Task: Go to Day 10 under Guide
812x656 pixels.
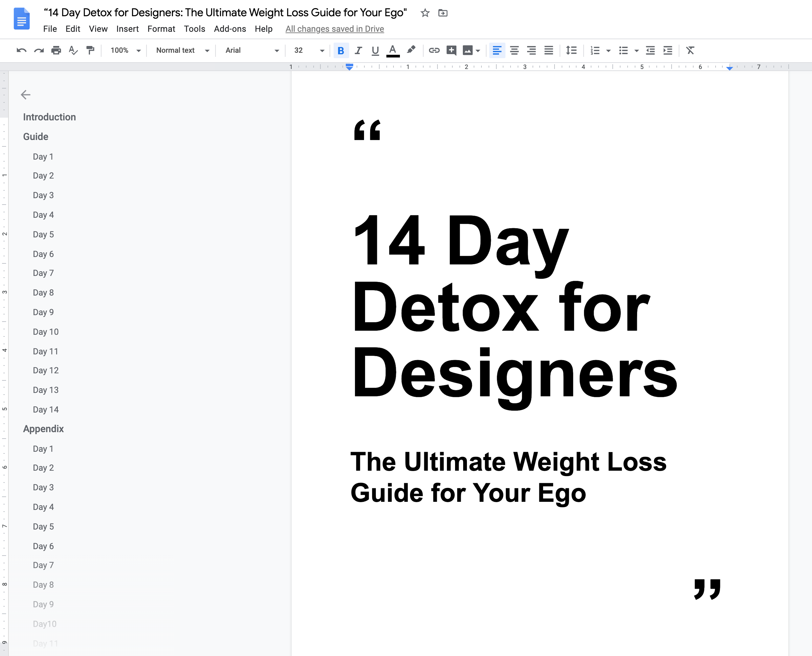Action: [x=46, y=332]
